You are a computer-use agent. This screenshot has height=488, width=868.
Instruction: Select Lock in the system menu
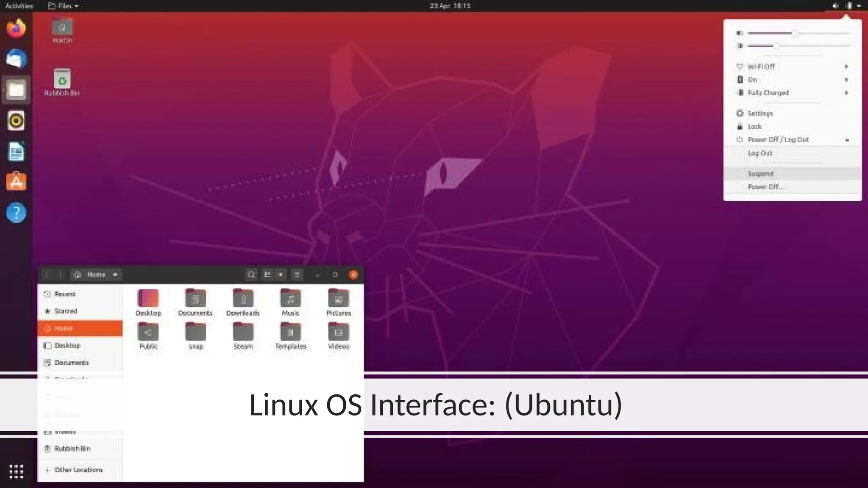point(792,127)
